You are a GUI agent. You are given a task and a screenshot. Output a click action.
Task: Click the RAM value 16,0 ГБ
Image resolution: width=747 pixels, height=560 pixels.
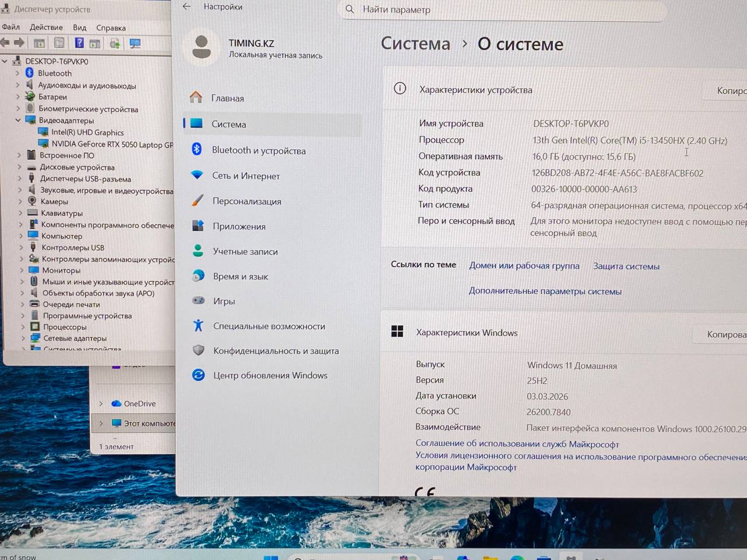(x=584, y=156)
